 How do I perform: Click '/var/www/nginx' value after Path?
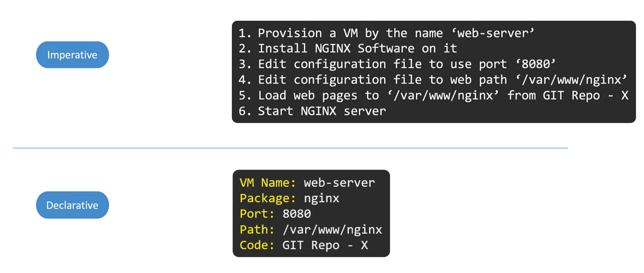(x=332, y=230)
